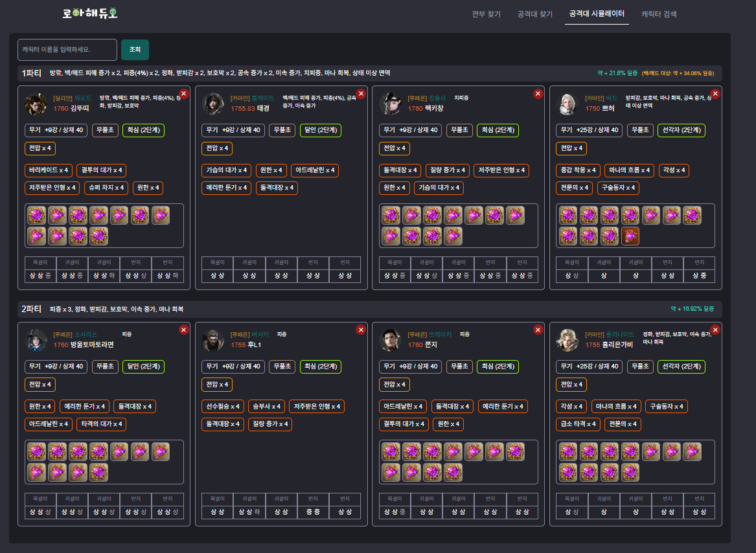Click 김뚜띠 character portrait
756x553 pixels.
coord(36,104)
